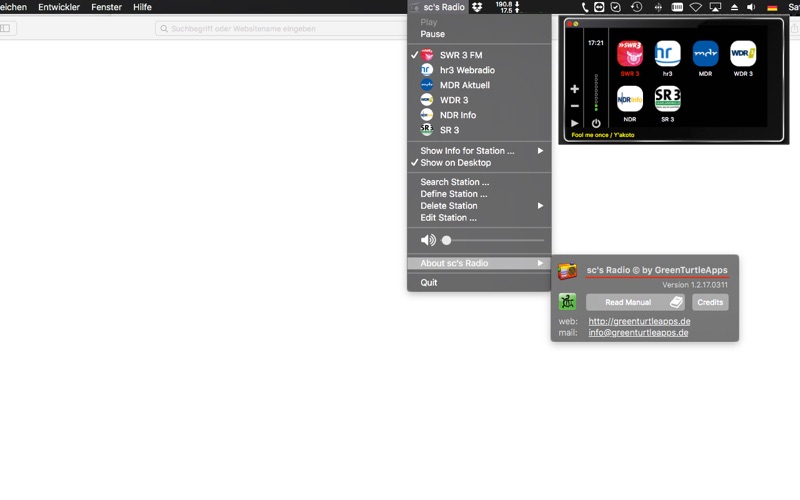This screenshot has height=500, width=800.
Task: Open the TeamViewer menu bar icon
Action: (x=599, y=7)
